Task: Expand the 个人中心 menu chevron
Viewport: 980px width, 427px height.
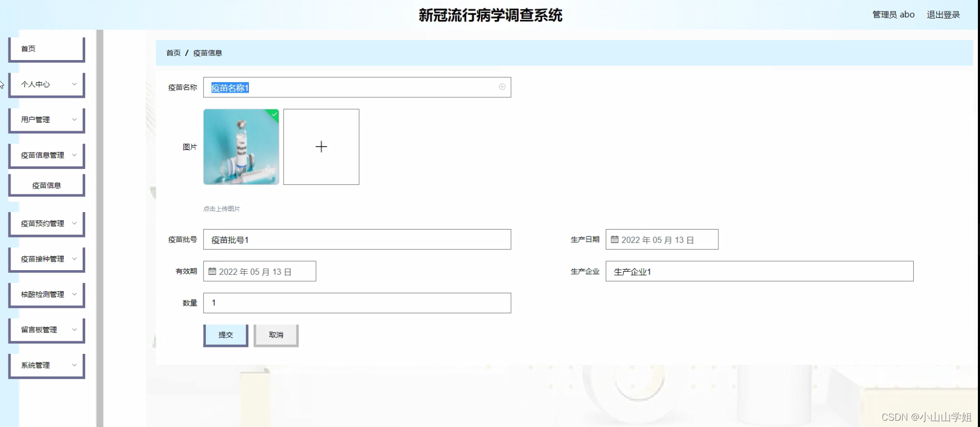Action: point(74,84)
